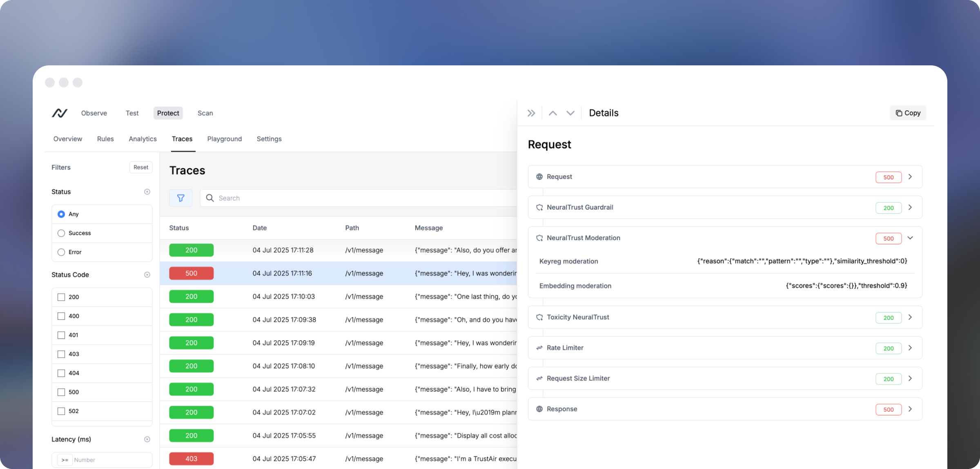This screenshot has width=980, height=469.
Task: Switch to the Playground tab
Action: point(225,139)
